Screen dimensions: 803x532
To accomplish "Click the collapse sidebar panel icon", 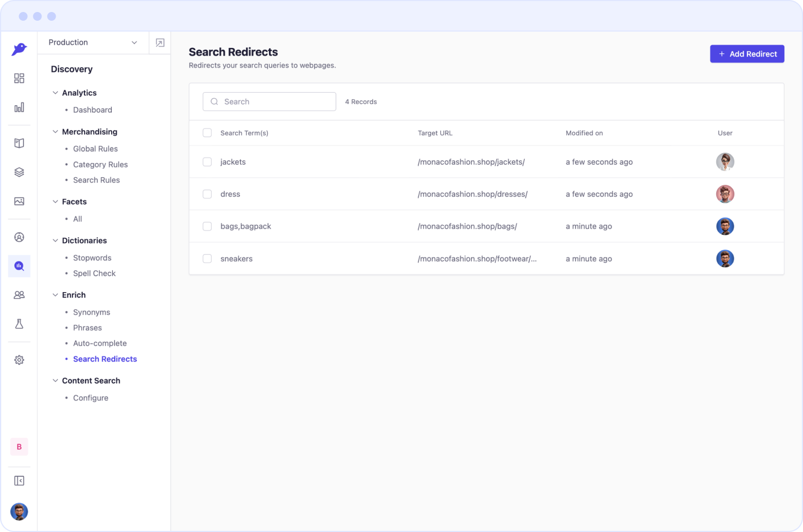I will point(19,481).
